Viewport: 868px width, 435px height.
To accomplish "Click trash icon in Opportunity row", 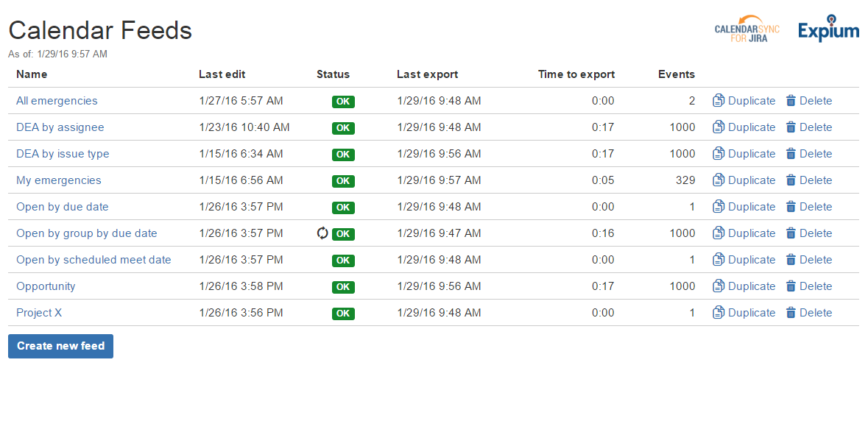I will (791, 286).
